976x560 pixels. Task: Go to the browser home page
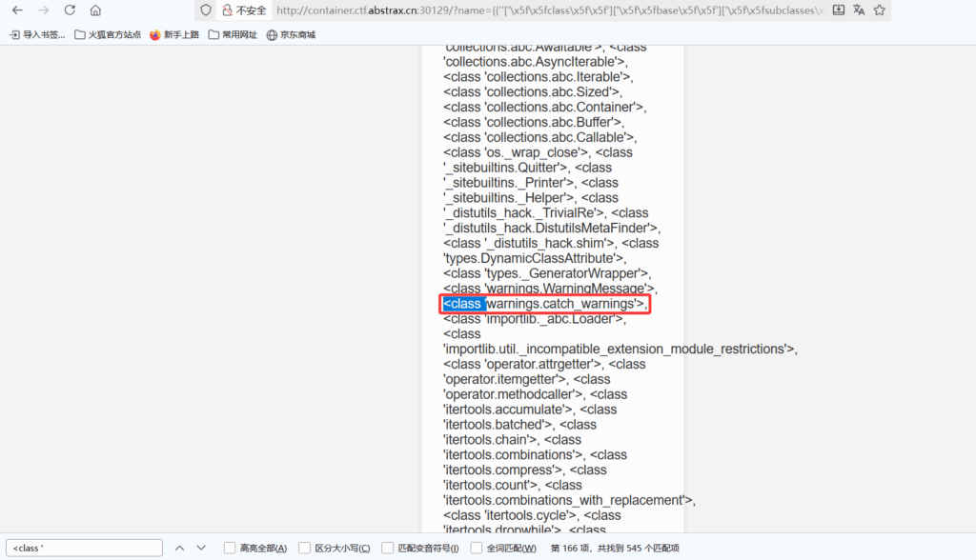(x=95, y=10)
